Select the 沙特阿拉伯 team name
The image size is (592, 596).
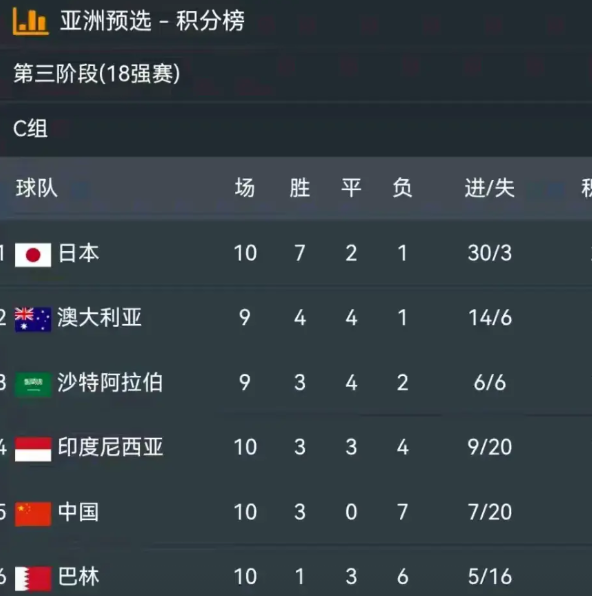[x=110, y=382]
